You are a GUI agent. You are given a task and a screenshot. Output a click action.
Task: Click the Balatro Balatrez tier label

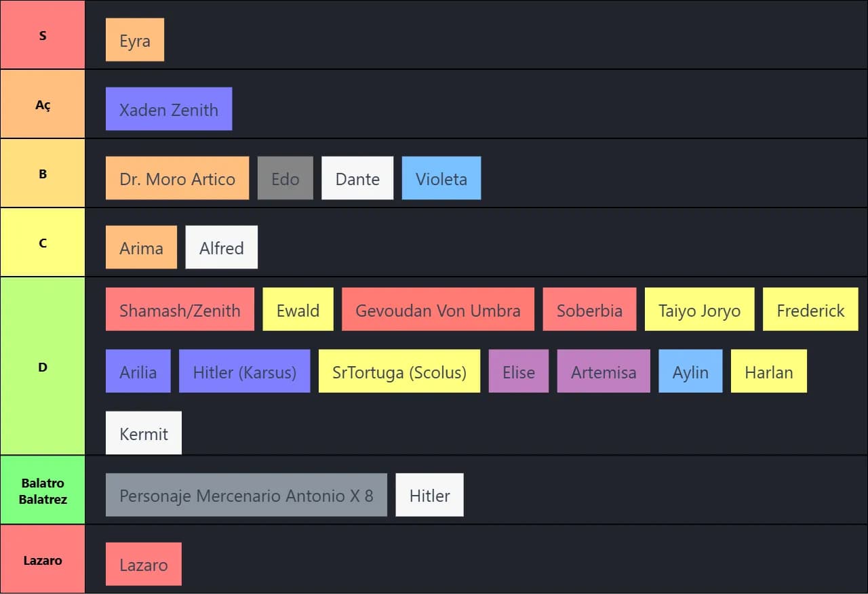click(x=43, y=491)
